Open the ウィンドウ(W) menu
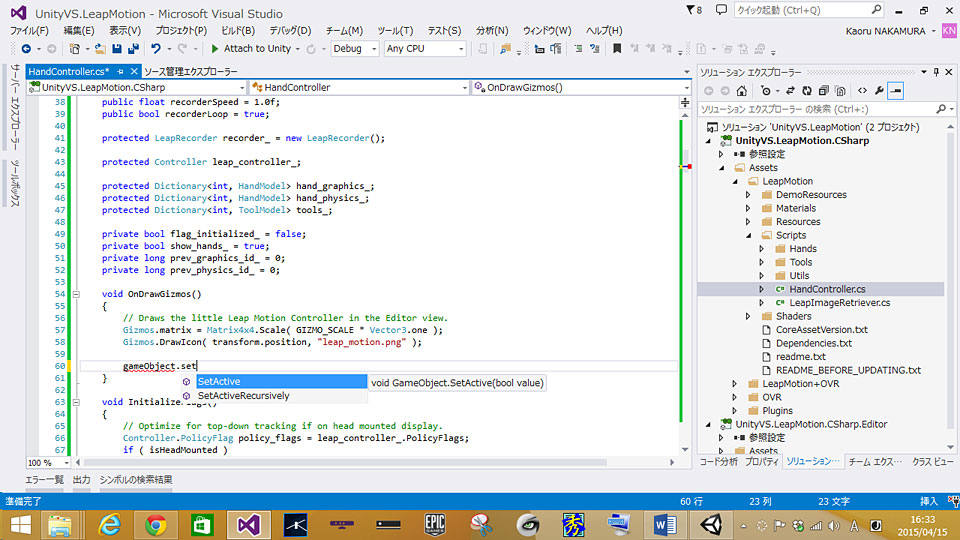The height and width of the screenshot is (540, 960). pos(547,30)
